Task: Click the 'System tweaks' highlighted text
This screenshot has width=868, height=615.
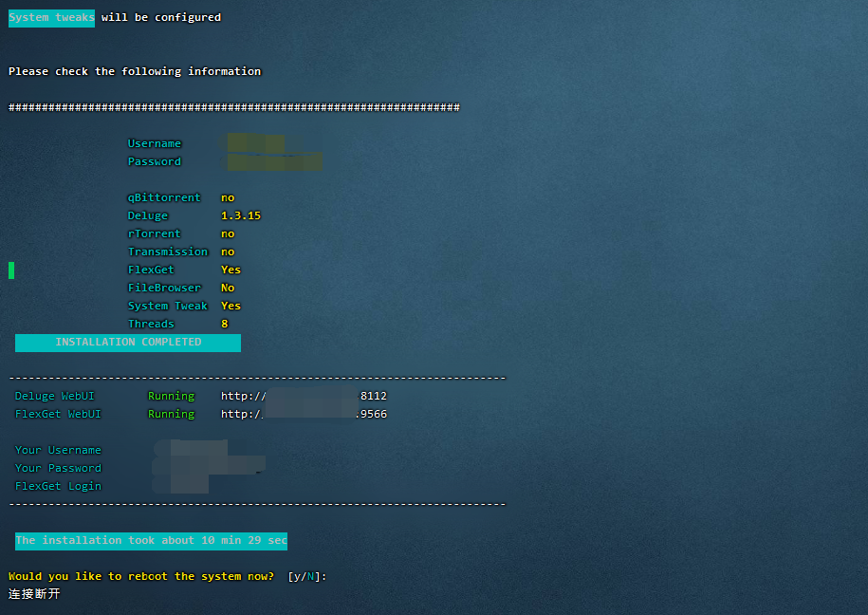Action: (x=51, y=18)
